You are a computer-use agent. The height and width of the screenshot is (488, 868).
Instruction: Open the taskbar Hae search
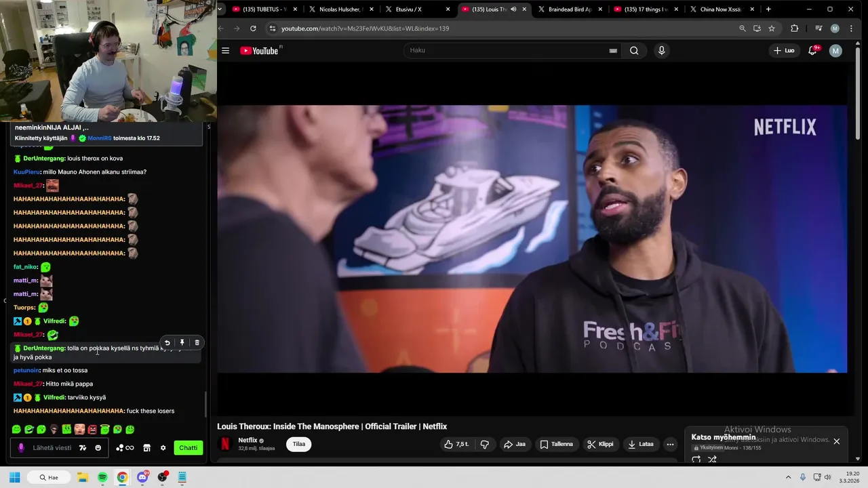pyautogui.click(x=49, y=477)
